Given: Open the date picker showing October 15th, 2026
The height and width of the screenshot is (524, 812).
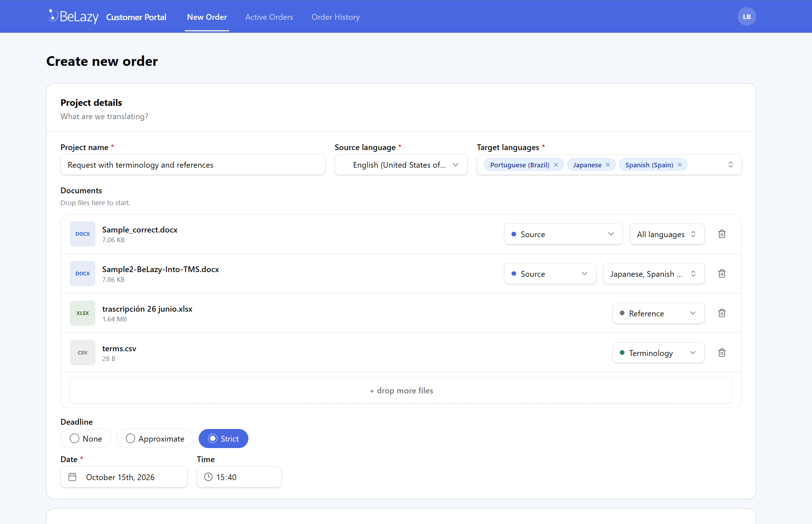Looking at the screenshot, I should click(x=124, y=477).
